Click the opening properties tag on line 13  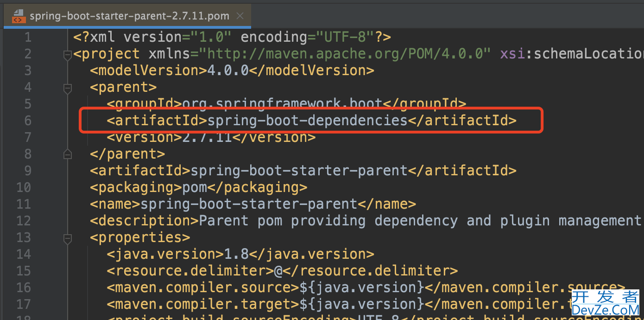coord(140,237)
